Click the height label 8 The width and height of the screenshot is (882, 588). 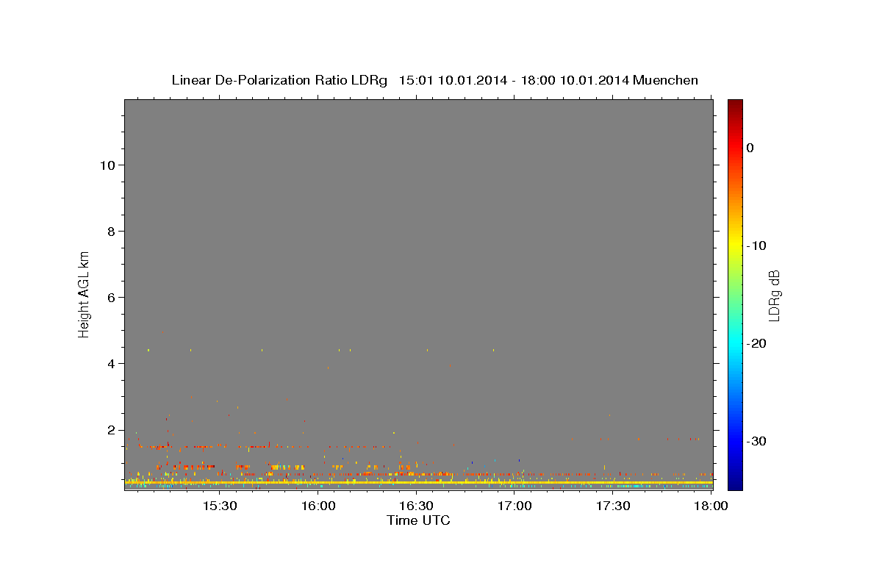(x=111, y=232)
